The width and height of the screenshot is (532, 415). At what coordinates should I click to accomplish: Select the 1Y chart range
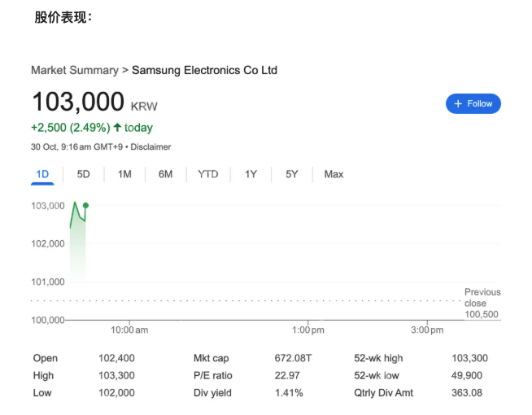[251, 174]
